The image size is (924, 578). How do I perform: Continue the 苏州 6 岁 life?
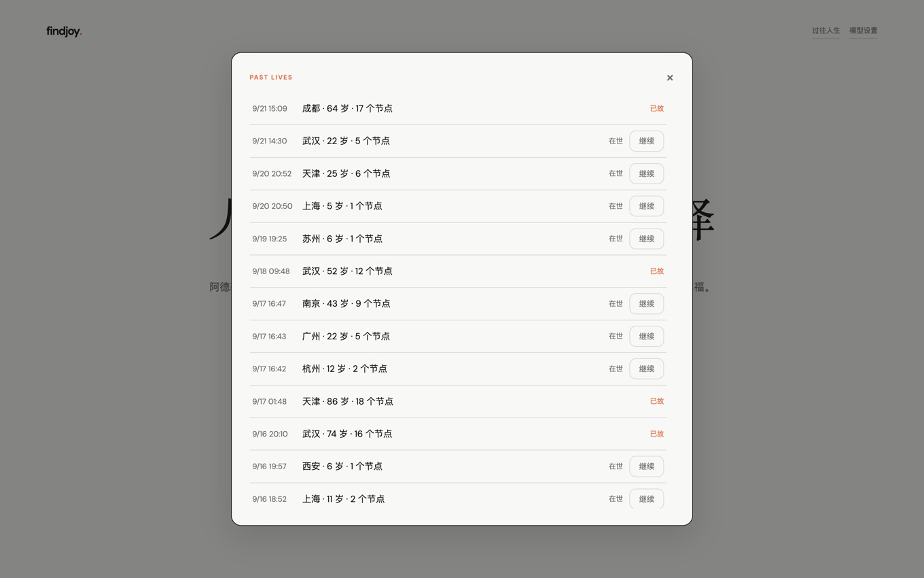[647, 239]
